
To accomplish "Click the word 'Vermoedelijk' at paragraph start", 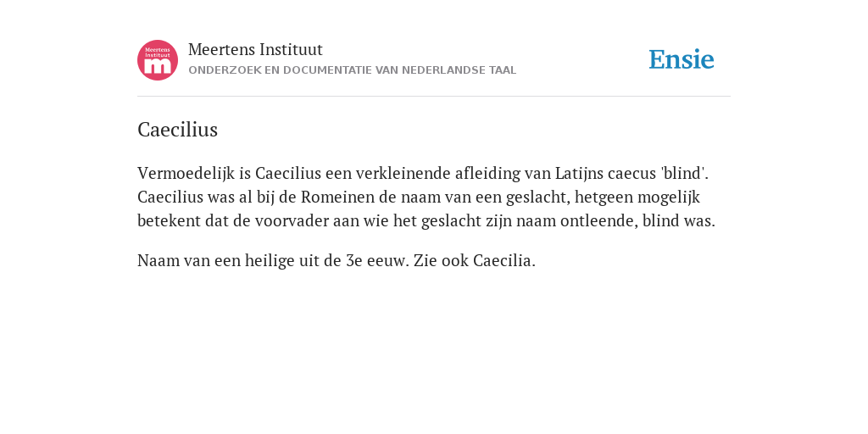I will [x=186, y=174].
